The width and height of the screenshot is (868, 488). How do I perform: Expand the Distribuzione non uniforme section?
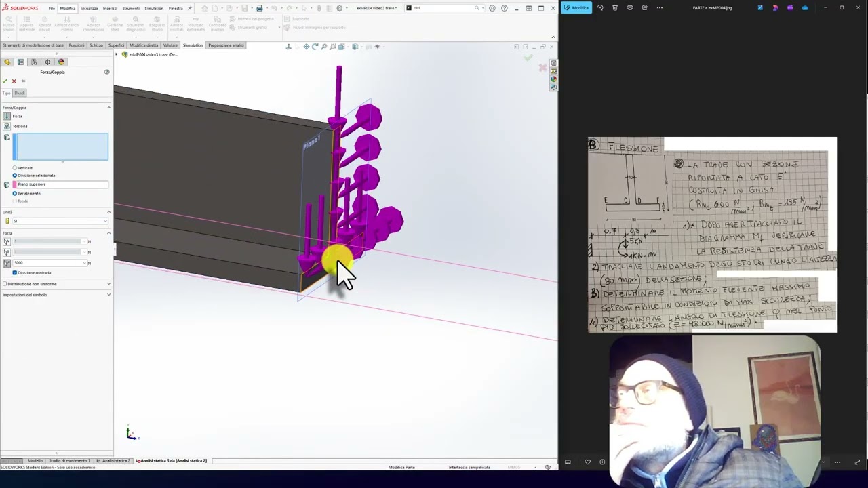(108, 284)
